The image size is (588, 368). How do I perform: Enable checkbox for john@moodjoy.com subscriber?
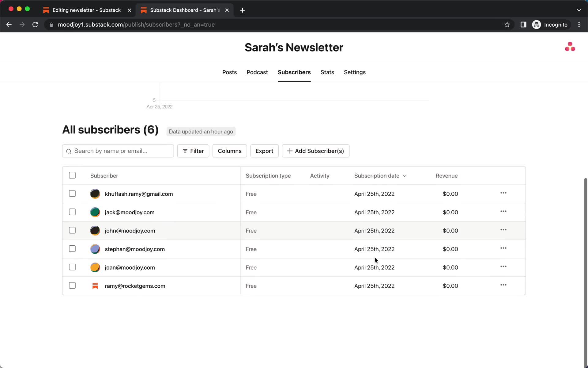(72, 230)
